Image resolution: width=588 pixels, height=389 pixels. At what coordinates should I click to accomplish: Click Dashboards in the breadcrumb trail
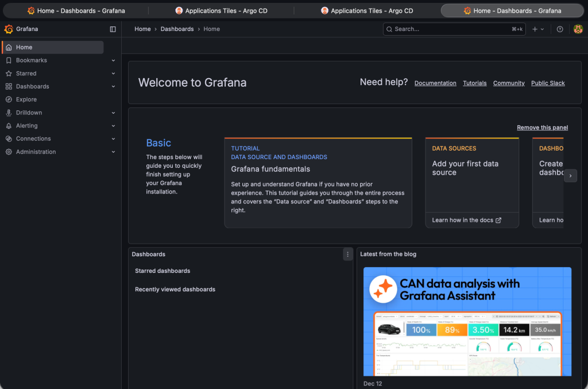[177, 28]
